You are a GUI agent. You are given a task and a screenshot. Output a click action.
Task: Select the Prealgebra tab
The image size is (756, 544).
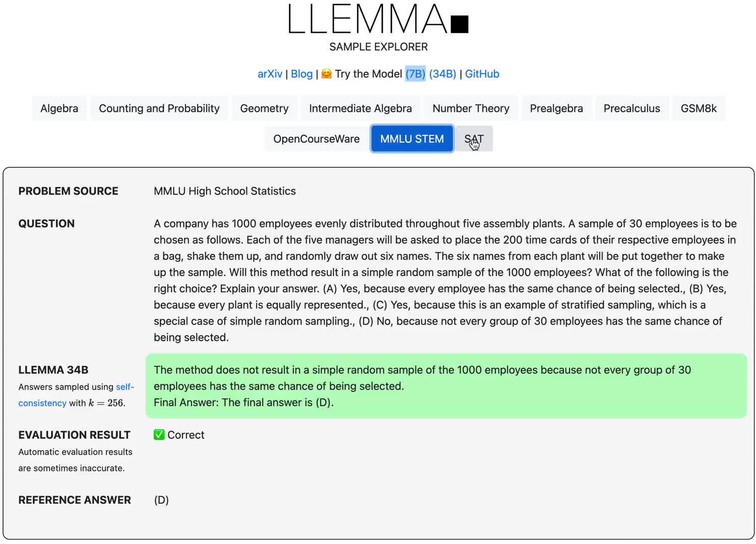[556, 108]
